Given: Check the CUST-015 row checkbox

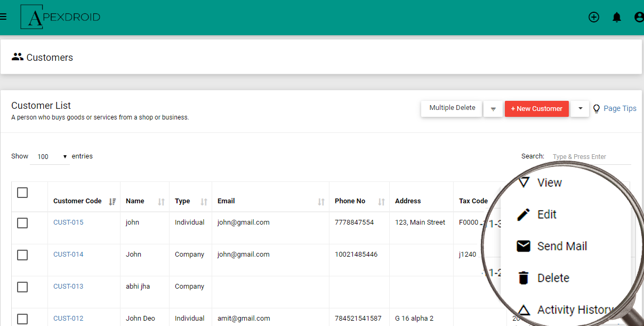Looking at the screenshot, I should [22, 223].
